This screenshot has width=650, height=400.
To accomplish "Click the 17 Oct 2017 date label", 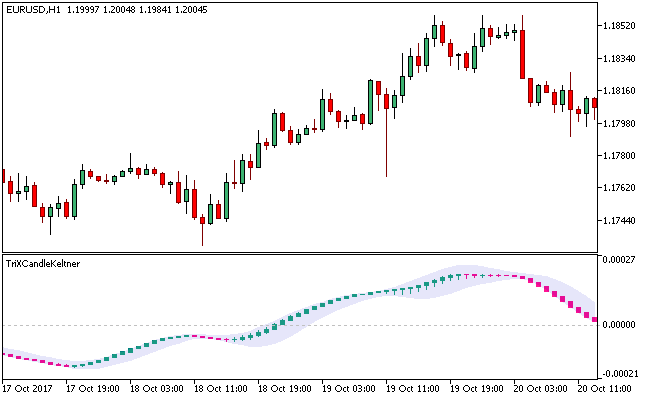I will tap(27, 389).
